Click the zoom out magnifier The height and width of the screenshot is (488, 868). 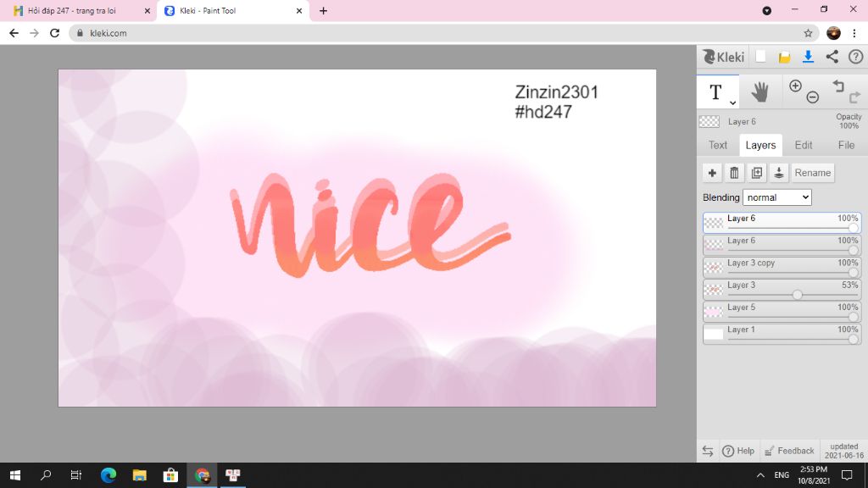[812, 97]
